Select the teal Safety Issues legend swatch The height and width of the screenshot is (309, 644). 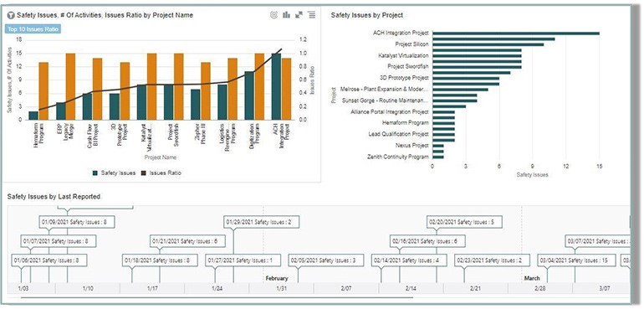[95, 173]
